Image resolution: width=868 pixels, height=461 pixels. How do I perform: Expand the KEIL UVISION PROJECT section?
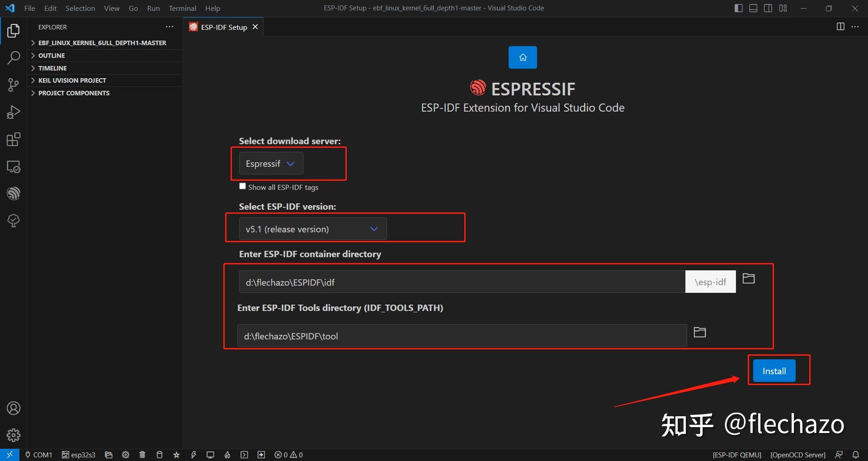click(x=105, y=80)
